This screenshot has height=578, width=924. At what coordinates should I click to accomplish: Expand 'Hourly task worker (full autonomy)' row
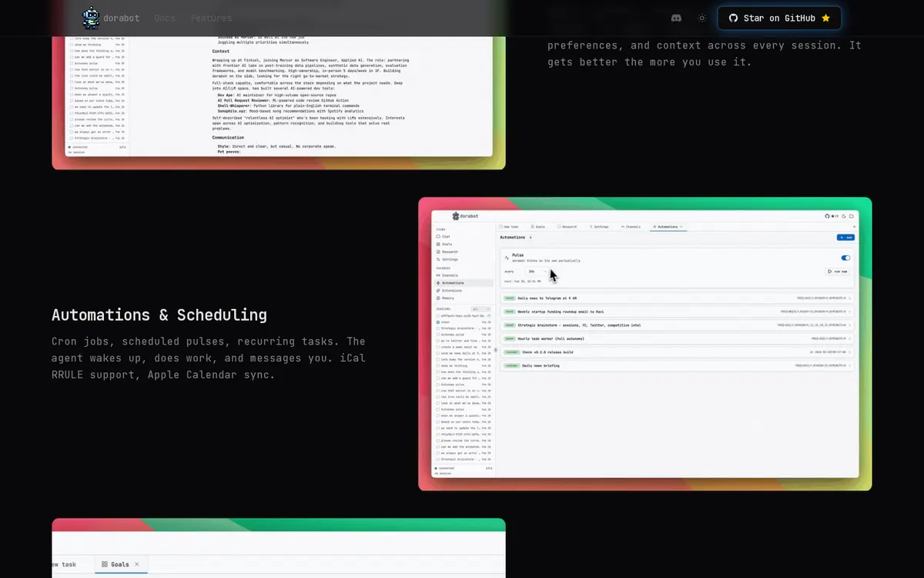677,338
